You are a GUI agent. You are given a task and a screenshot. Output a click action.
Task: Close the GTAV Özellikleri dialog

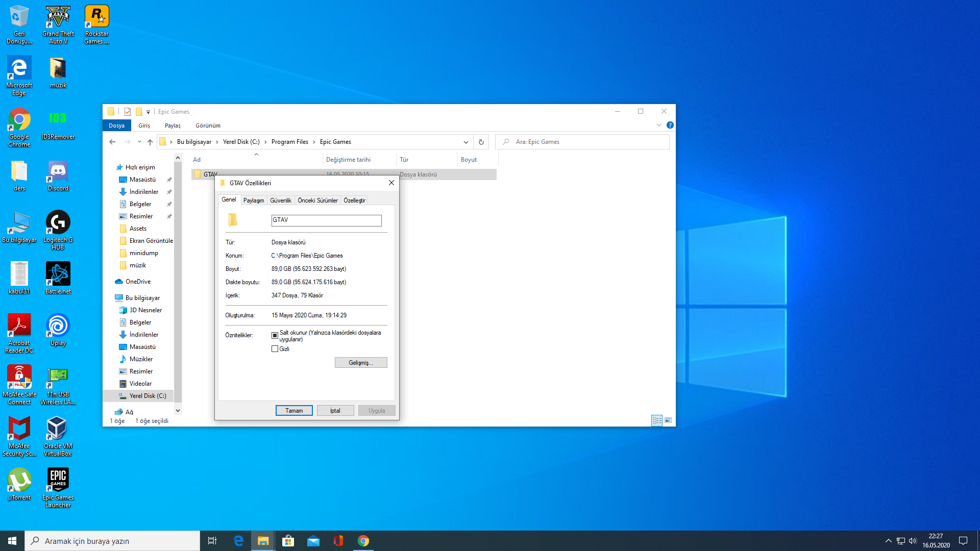(x=391, y=183)
